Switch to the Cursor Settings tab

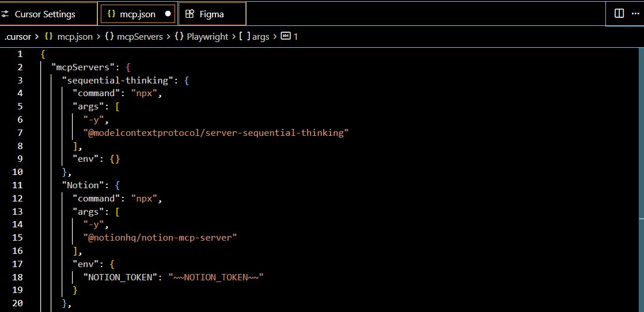click(x=48, y=14)
